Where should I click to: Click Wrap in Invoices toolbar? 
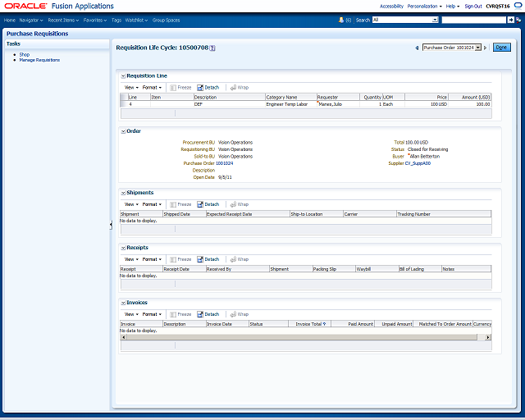240,314
